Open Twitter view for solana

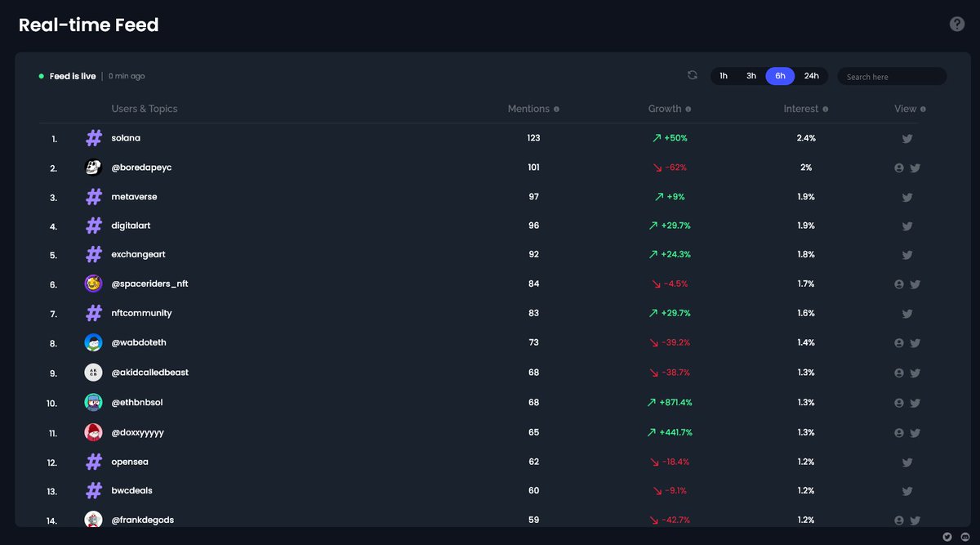(906, 139)
